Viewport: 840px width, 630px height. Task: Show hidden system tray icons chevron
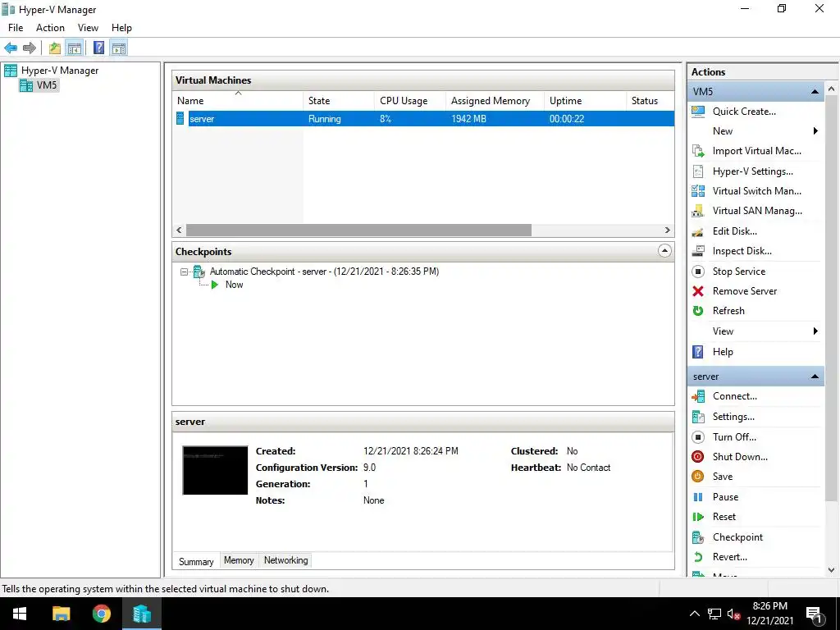[x=694, y=614]
